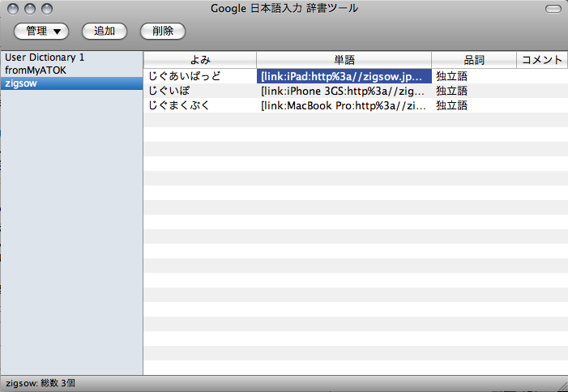Select the reading じぐまくぶく

pyautogui.click(x=200, y=105)
